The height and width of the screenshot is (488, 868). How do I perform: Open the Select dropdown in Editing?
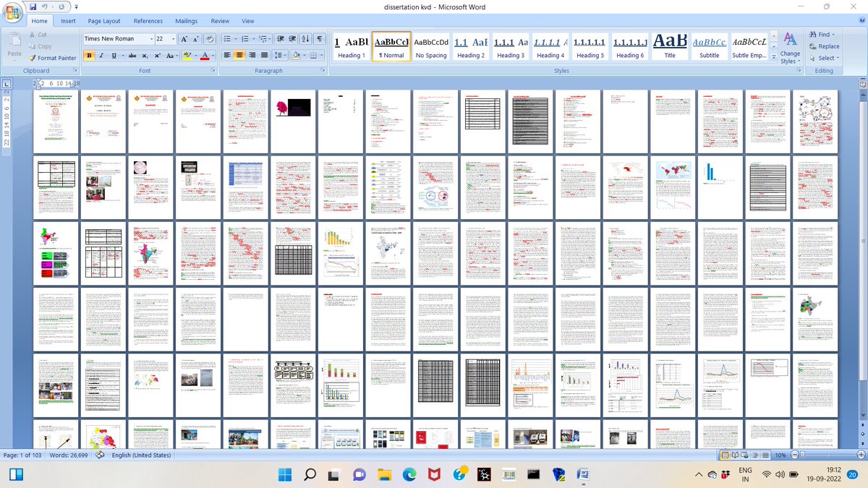coord(837,58)
